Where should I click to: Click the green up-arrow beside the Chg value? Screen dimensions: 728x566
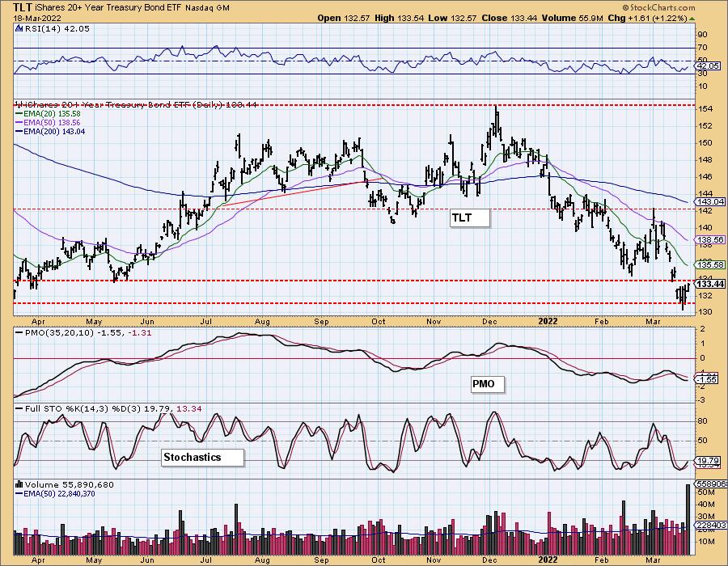692,19
